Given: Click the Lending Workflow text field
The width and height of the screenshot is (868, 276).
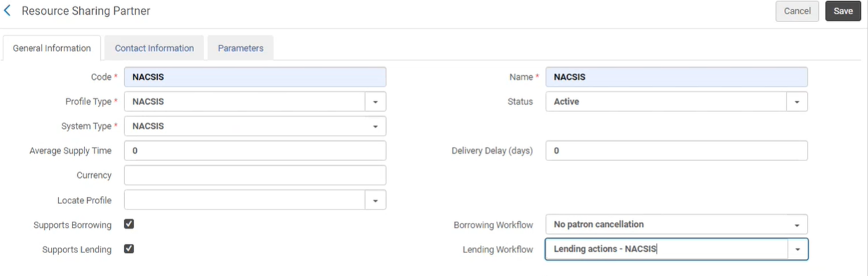Looking at the screenshot, I should pyautogui.click(x=666, y=249).
